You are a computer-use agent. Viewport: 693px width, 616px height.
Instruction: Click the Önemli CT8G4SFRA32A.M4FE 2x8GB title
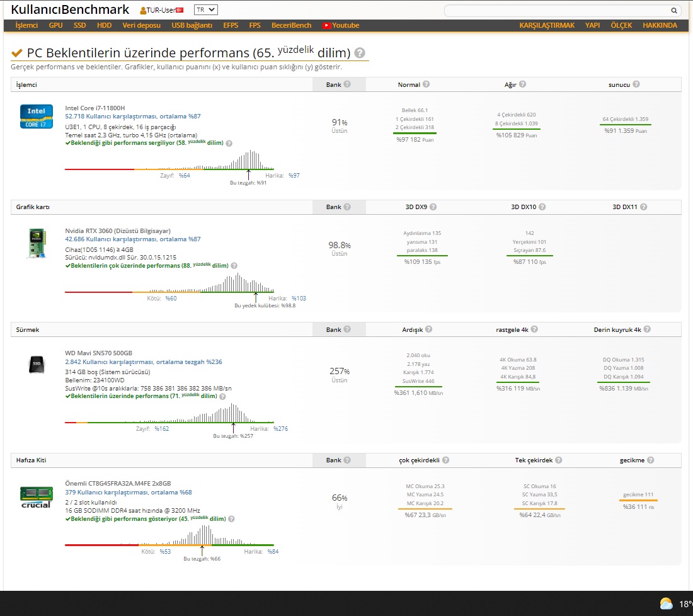point(118,484)
